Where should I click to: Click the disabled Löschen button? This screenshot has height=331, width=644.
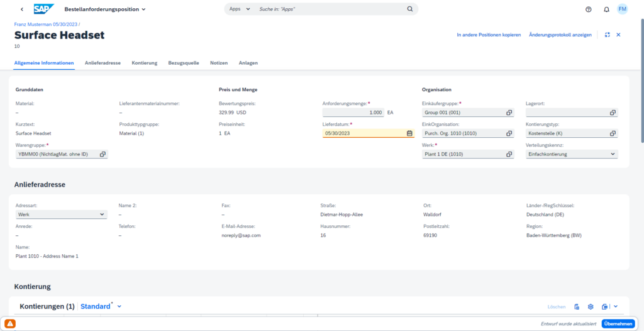pyautogui.click(x=556, y=306)
